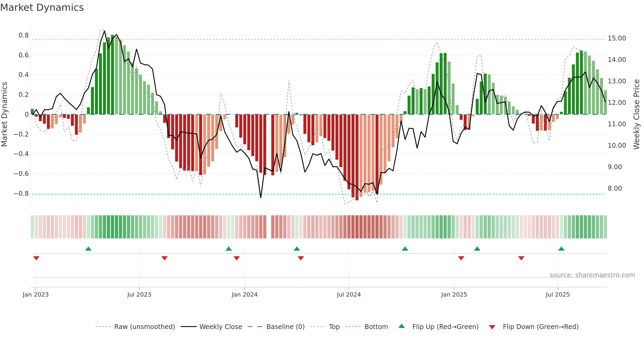Image resolution: width=644 pixels, height=362 pixels.
Task: Click the Jan 2024 x-axis label
Action: click(x=244, y=294)
